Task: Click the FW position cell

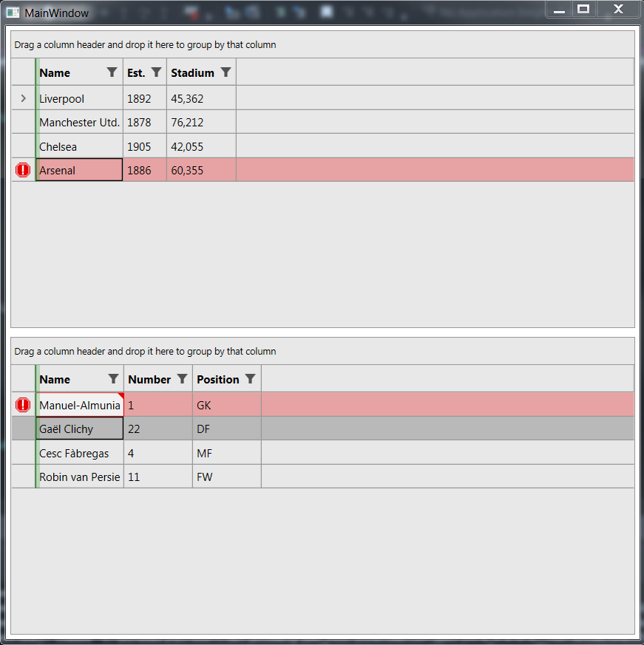Action: click(227, 477)
